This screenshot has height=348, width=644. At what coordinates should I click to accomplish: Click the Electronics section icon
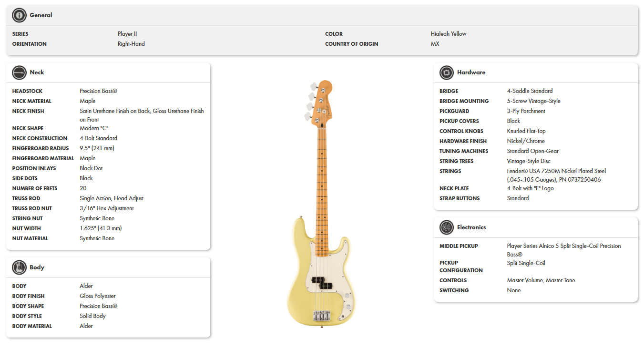click(x=446, y=227)
